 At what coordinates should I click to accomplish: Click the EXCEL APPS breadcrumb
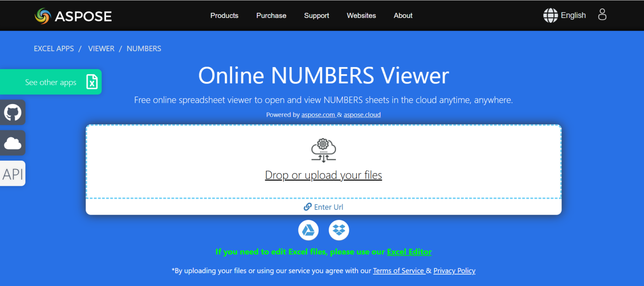[54, 48]
